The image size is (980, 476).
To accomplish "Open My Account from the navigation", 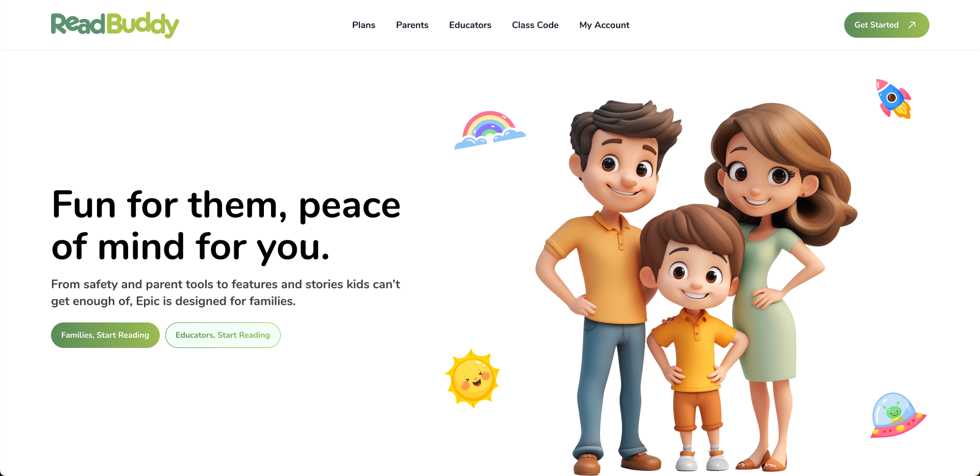I will [x=604, y=25].
